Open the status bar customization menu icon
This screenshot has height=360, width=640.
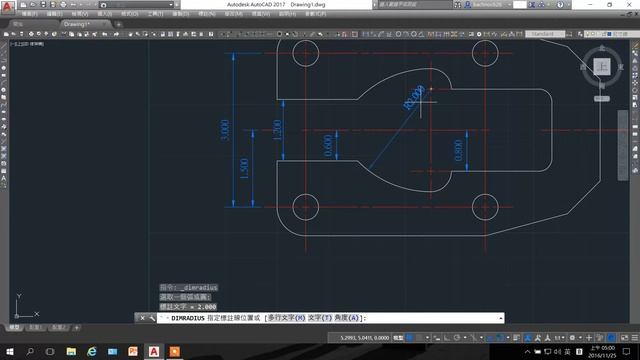point(636,338)
